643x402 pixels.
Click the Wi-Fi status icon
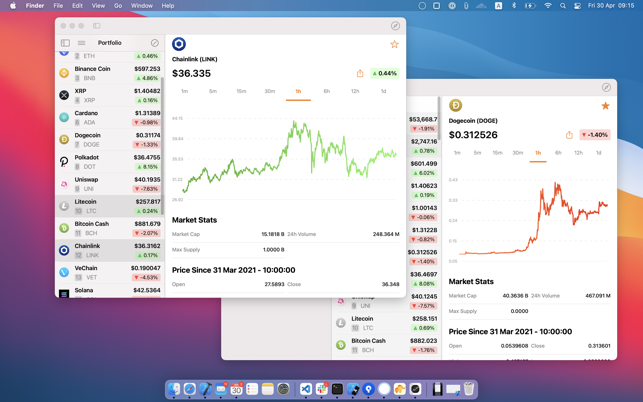pyautogui.click(x=548, y=6)
